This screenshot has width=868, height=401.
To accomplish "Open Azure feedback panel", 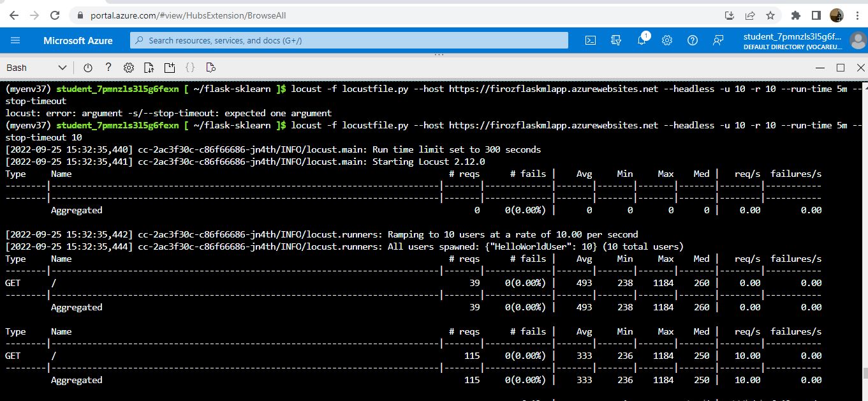I will [718, 40].
